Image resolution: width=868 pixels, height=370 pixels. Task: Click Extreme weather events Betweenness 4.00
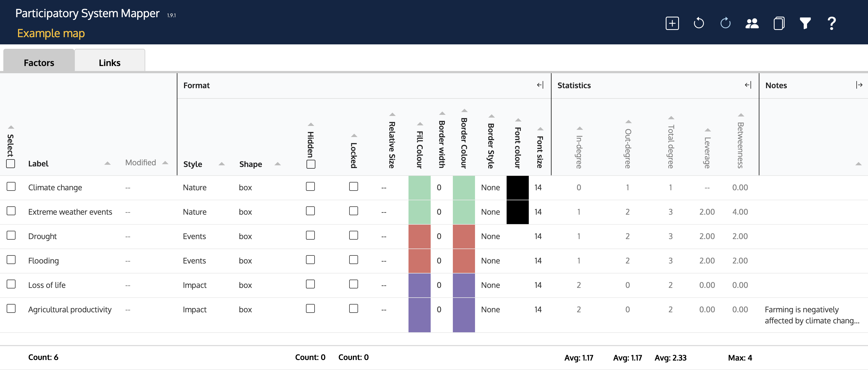point(740,212)
